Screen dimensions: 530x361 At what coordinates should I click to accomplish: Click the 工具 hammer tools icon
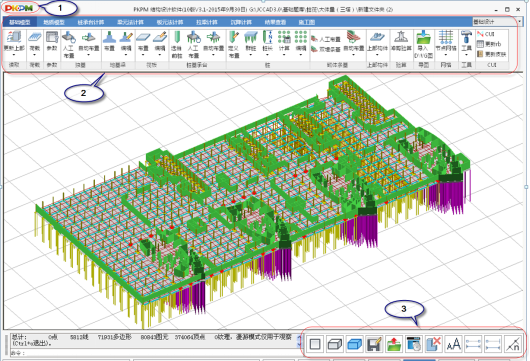466,37
